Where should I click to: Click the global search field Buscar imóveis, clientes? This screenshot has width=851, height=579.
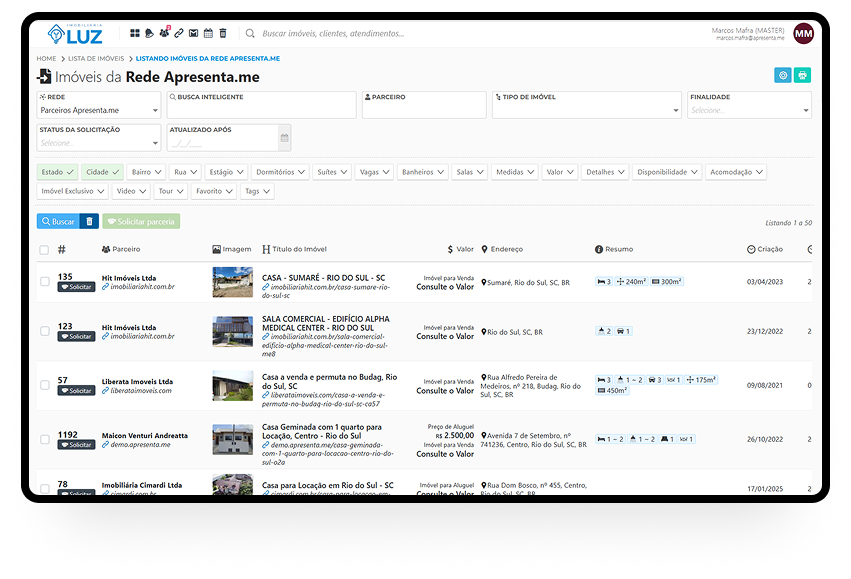coord(333,34)
